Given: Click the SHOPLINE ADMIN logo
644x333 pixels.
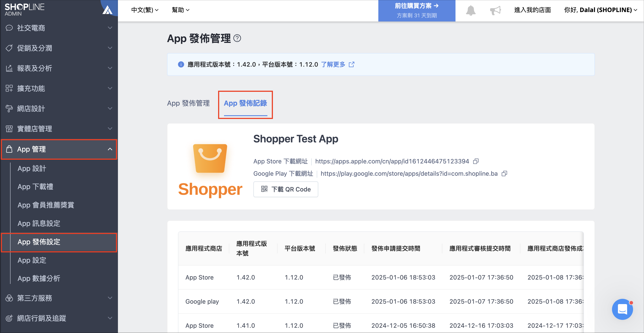Looking at the screenshot, I should (25, 10).
